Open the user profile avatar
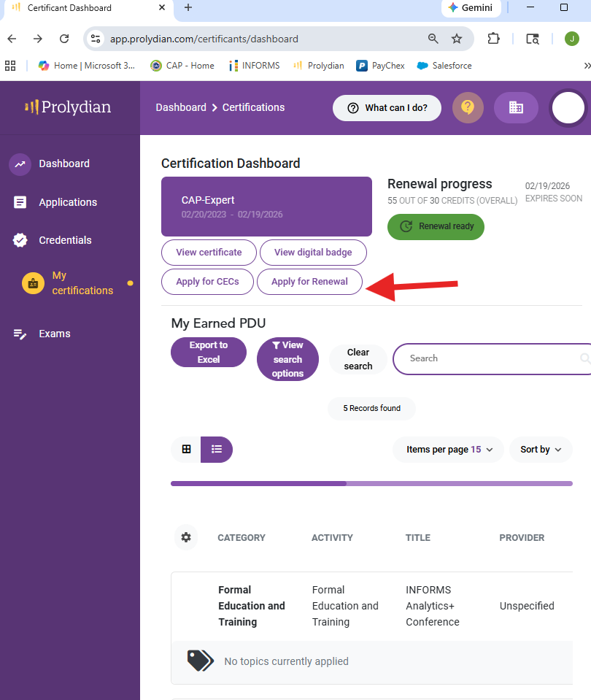Screen dimensions: 591x700 568,108
